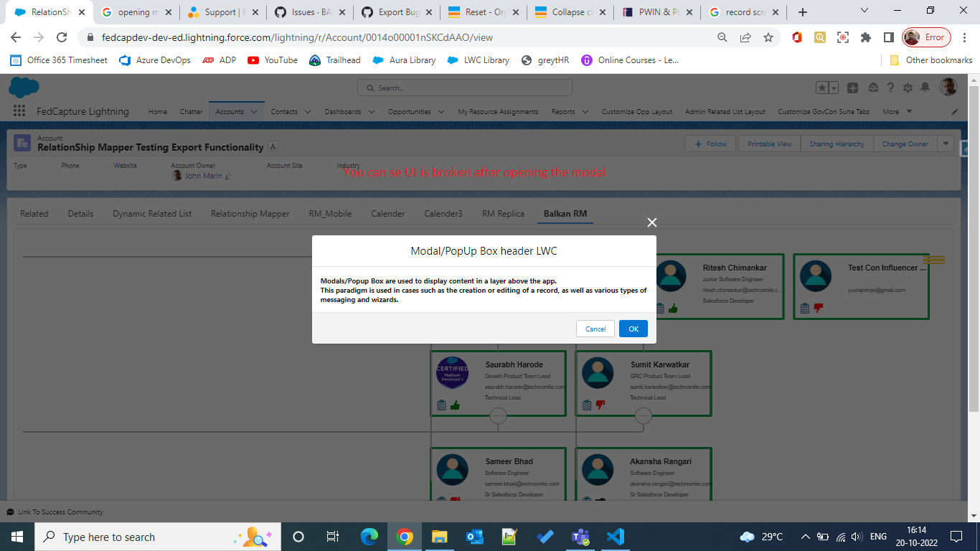Click the thumbs down icon on Sumit Karwatkar's card

pos(599,404)
